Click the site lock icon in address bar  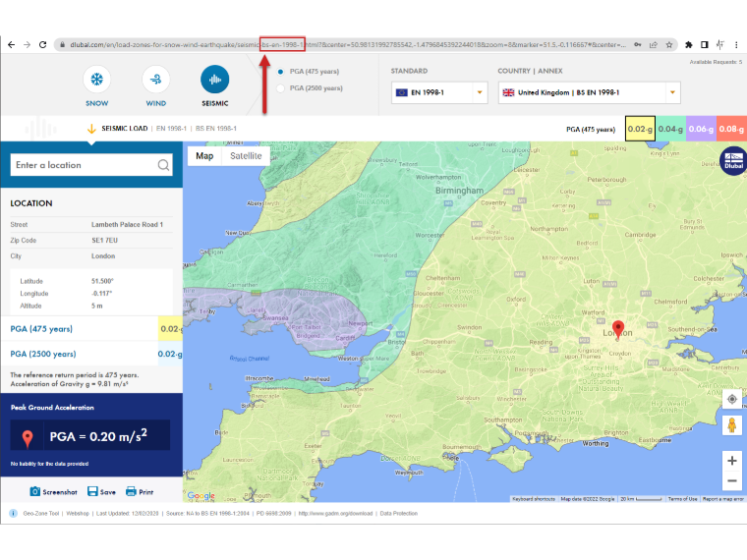62,45
